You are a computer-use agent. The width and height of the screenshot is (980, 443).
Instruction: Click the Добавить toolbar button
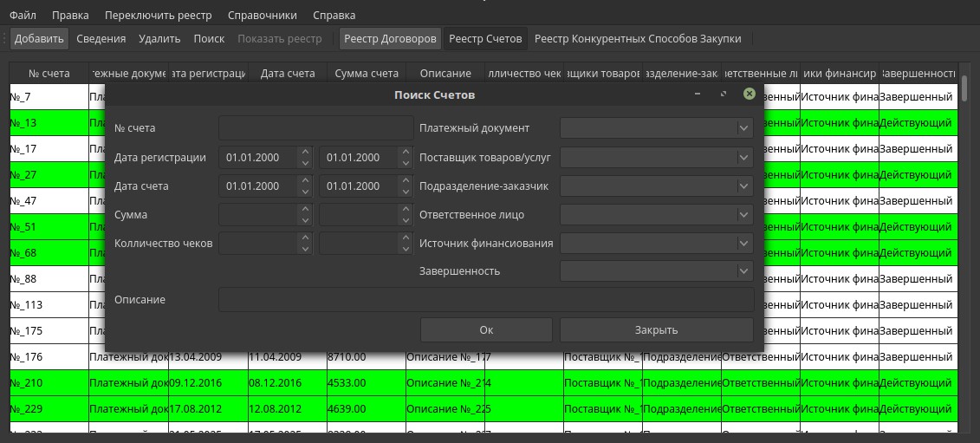(39, 39)
